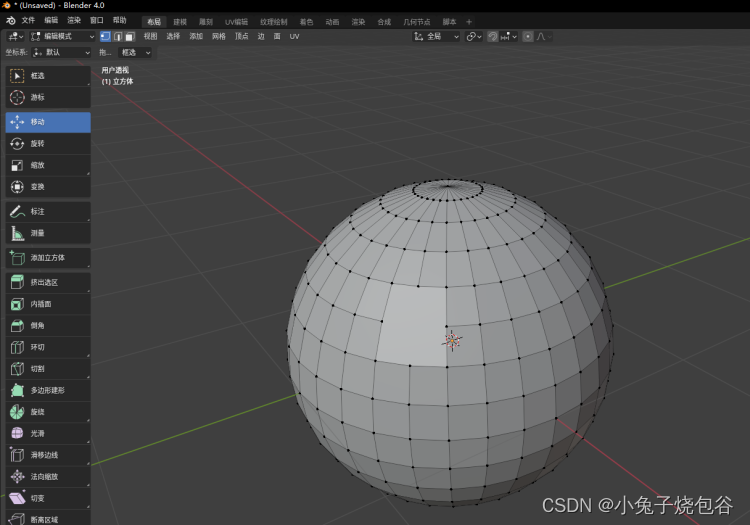The width and height of the screenshot is (750, 525).
Task: Select the 缩放 scale tool
Action: point(48,165)
